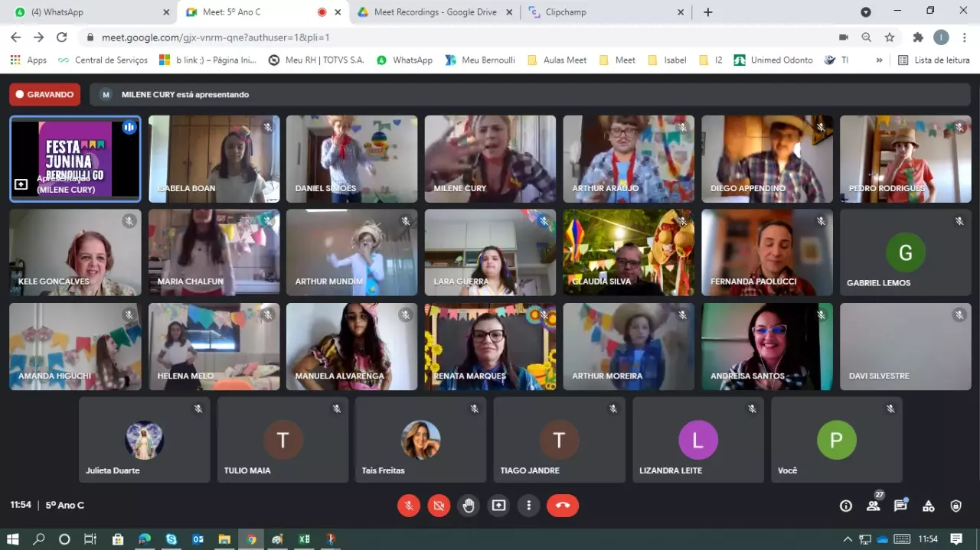The image size is (980, 550).
Task: Bookmark this page with the star
Action: coord(890,37)
